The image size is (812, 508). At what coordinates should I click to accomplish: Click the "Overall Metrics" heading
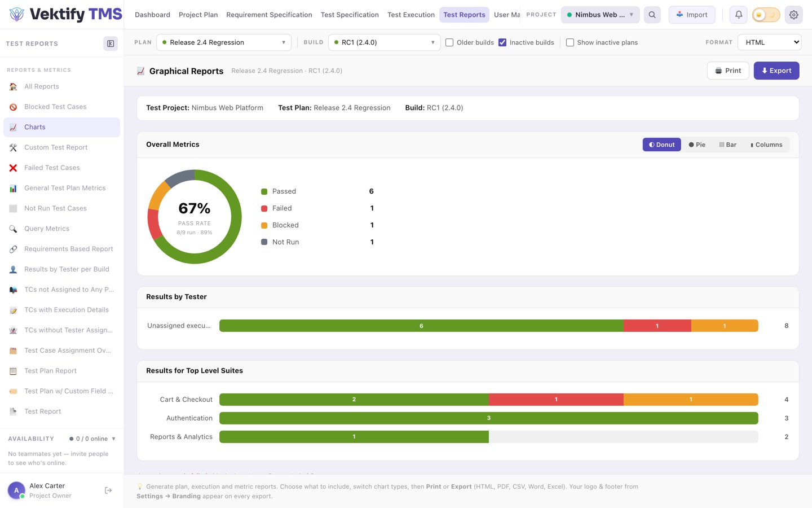(173, 144)
